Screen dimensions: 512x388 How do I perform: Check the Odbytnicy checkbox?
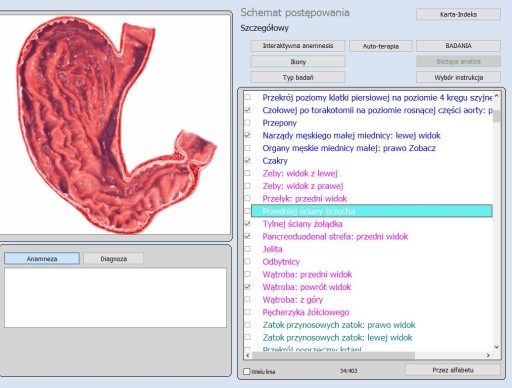tap(248, 262)
